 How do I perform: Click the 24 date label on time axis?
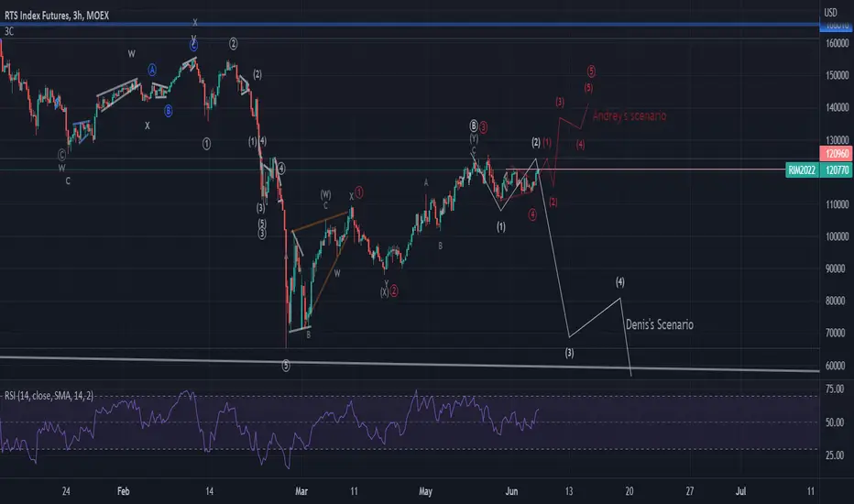66,491
